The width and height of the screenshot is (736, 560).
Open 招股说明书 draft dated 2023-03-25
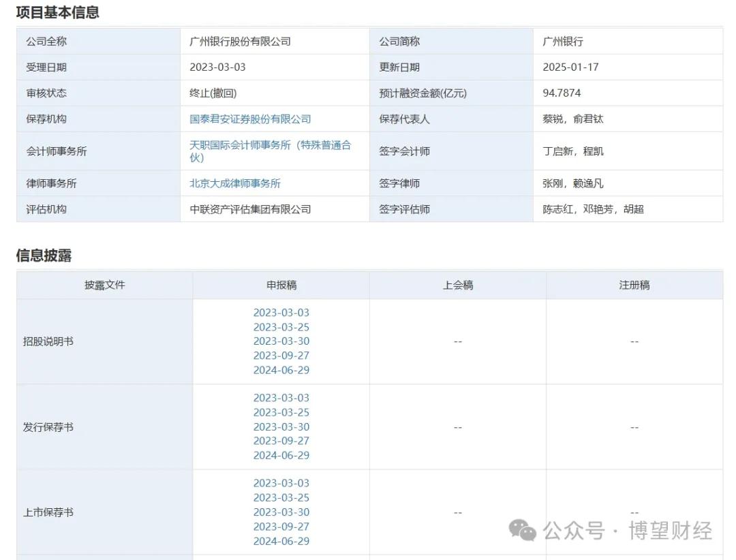[x=281, y=327]
